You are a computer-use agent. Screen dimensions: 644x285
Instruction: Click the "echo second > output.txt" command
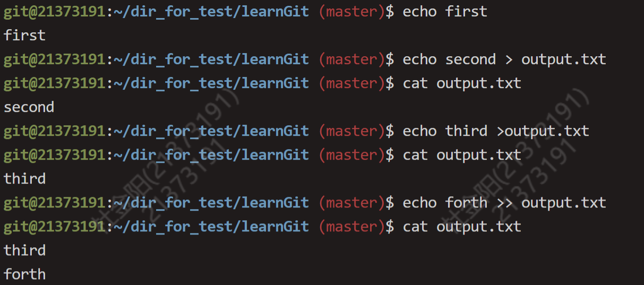pos(504,59)
